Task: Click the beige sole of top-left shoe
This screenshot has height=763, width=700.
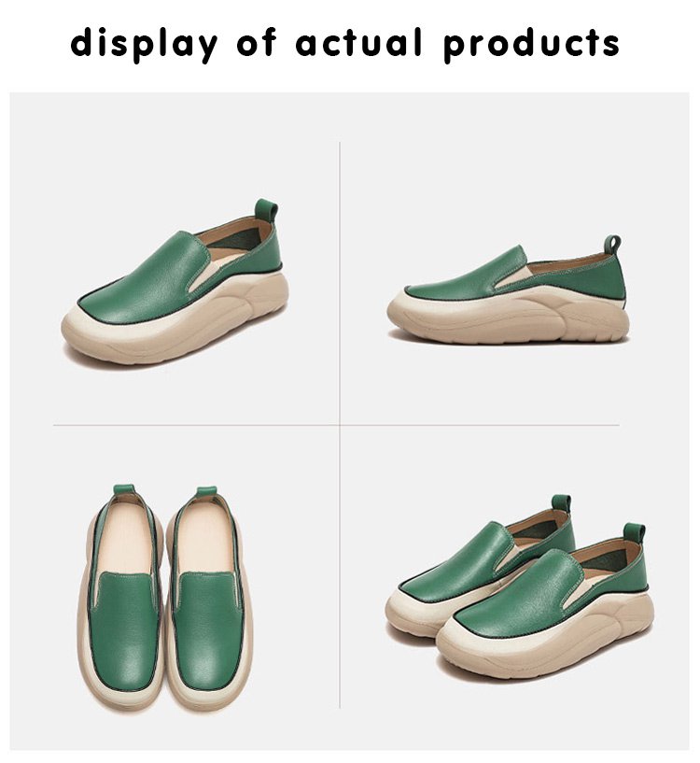Action: (176, 325)
